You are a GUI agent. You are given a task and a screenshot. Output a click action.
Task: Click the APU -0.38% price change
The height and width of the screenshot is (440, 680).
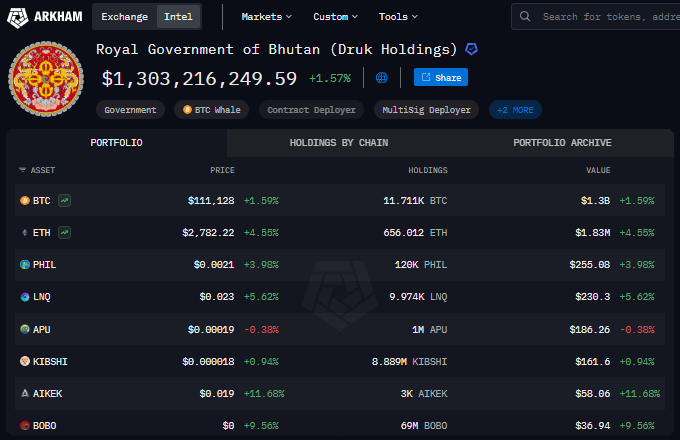coord(262,329)
